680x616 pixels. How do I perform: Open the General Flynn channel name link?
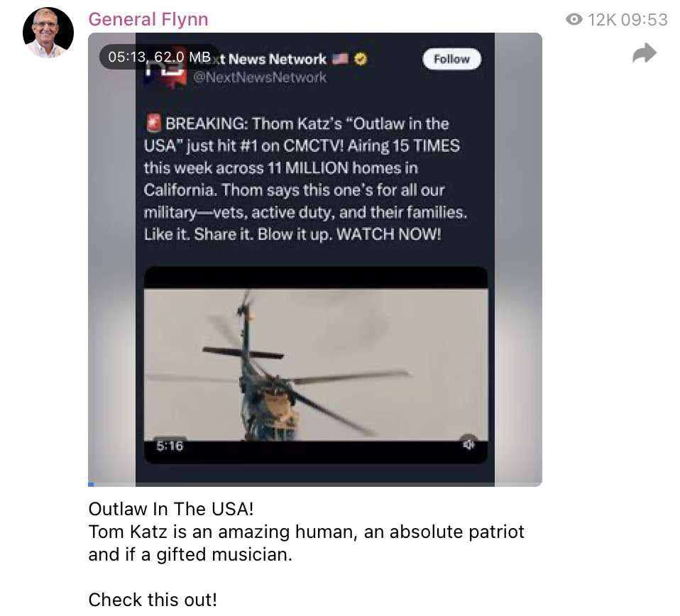[148, 19]
